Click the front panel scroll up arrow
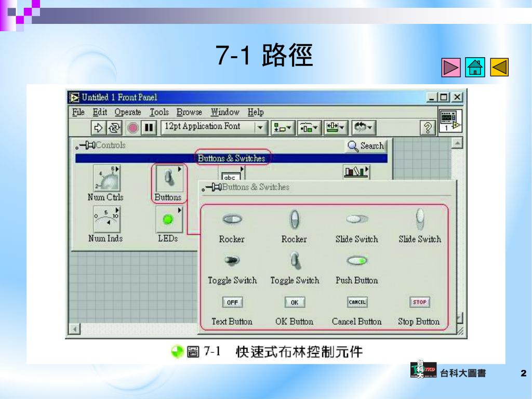Screen dimensions: 532x399 click(x=457, y=144)
